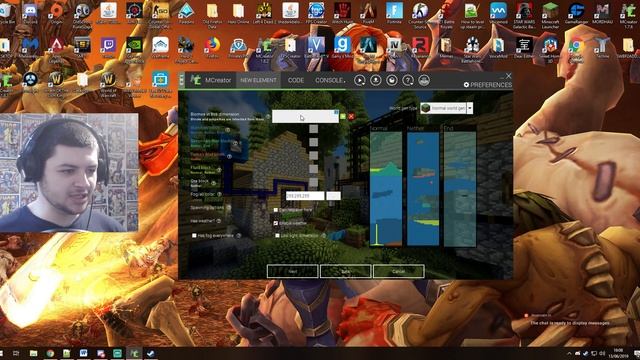Open Fortnite desktop shortcut

(394, 13)
